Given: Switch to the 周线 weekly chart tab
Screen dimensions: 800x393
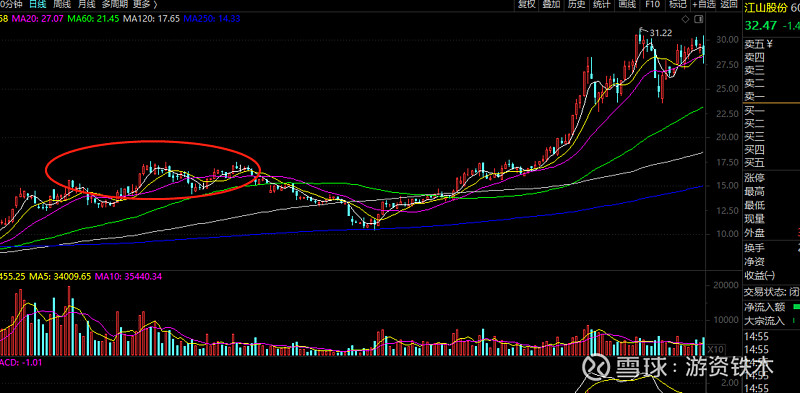Looking at the screenshot, I should coord(62,5).
